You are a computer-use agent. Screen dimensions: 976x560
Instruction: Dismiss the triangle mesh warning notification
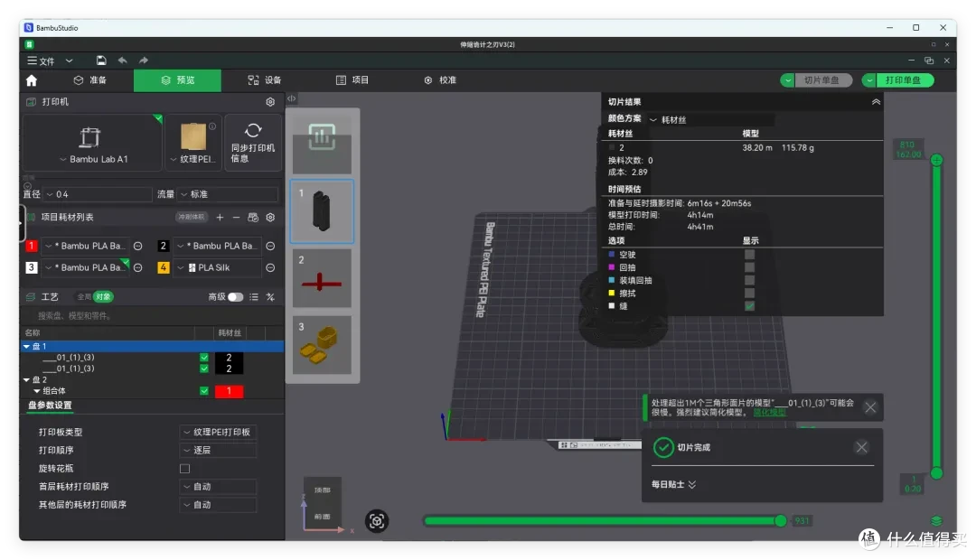coord(870,407)
